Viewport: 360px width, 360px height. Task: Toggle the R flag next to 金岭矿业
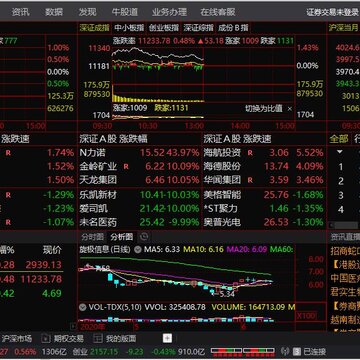coord(126,166)
